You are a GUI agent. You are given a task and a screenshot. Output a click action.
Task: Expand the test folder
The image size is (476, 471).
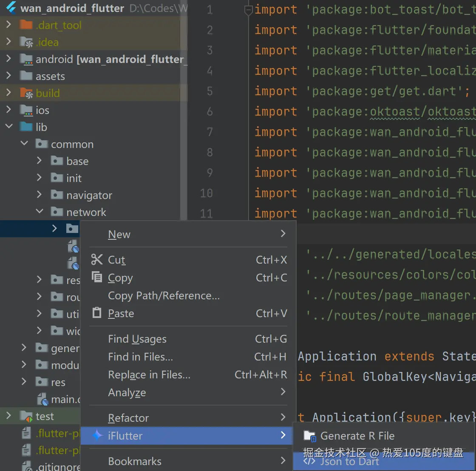click(x=9, y=415)
